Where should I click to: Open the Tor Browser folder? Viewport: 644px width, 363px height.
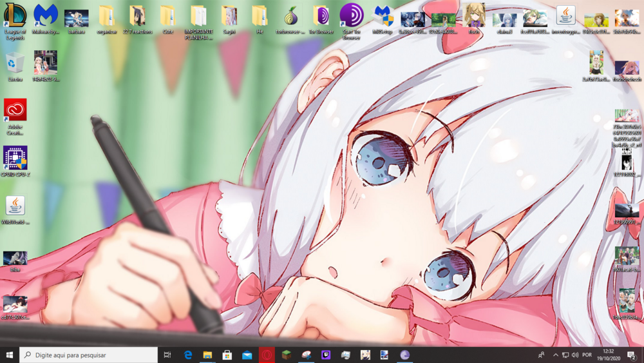[321, 20]
